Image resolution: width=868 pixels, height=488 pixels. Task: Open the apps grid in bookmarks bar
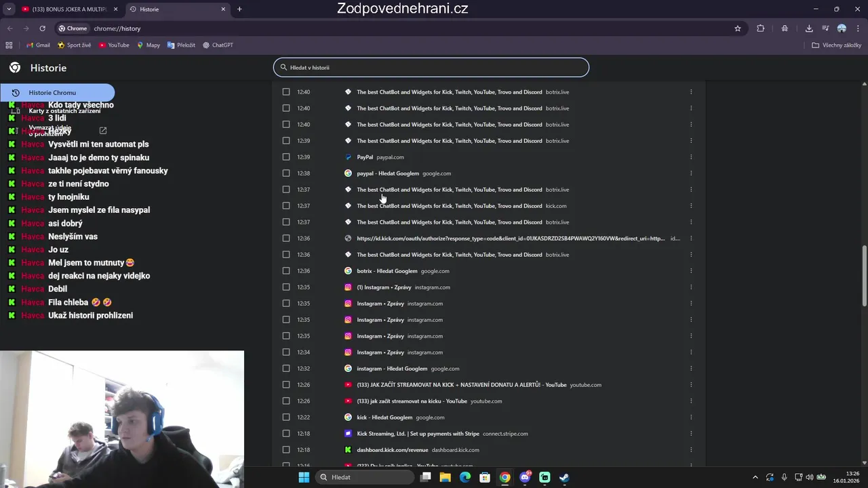[x=9, y=45]
